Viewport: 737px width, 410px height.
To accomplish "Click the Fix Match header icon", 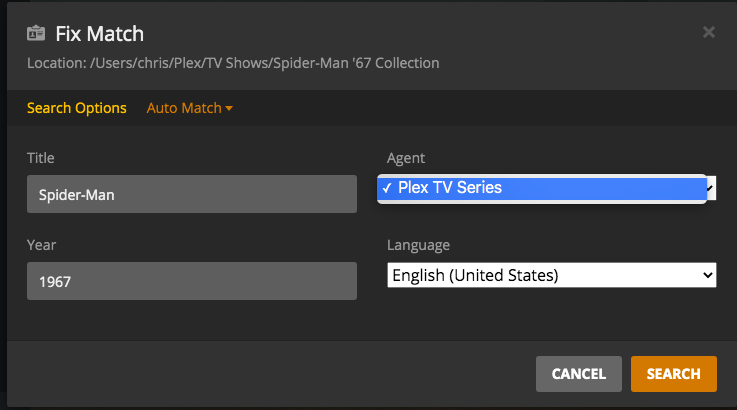I will pyautogui.click(x=36, y=33).
